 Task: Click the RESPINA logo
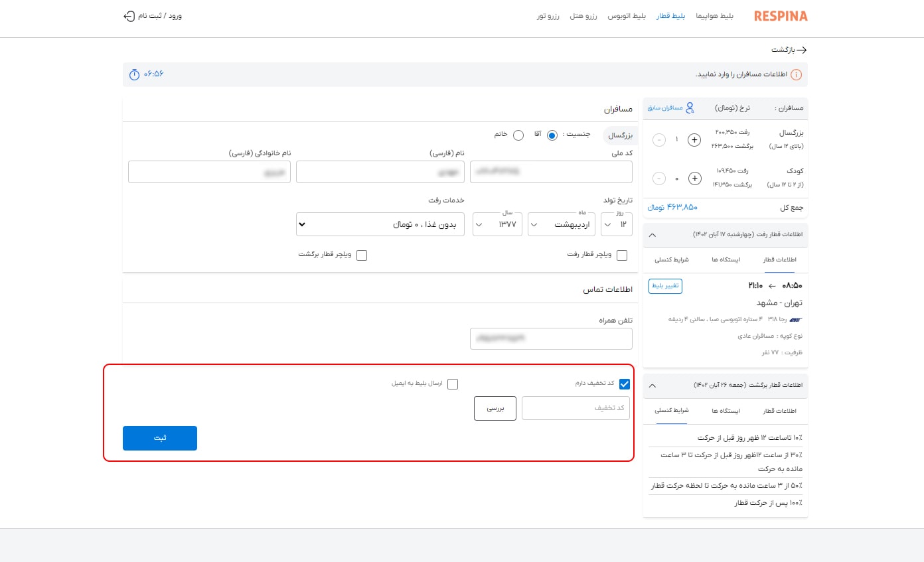[780, 16]
